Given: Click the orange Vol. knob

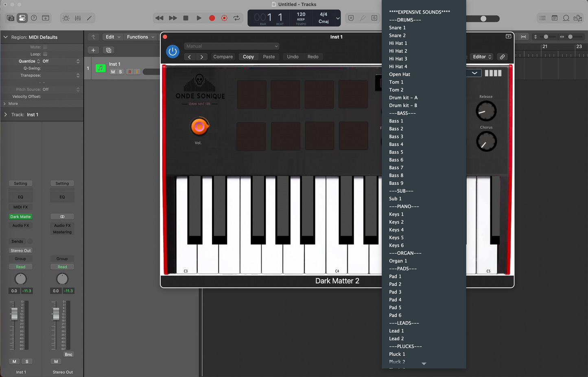Looking at the screenshot, I should tap(199, 127).
